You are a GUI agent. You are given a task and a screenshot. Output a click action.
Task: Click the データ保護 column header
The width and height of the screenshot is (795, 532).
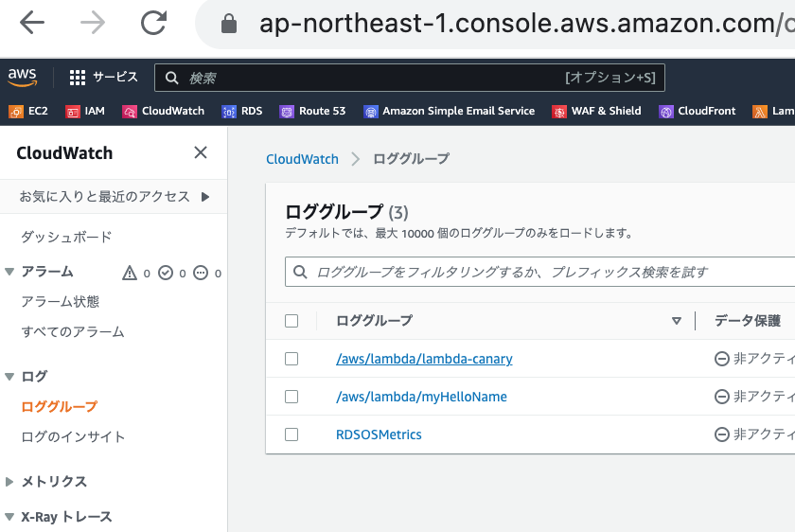(x=748, y=321)
